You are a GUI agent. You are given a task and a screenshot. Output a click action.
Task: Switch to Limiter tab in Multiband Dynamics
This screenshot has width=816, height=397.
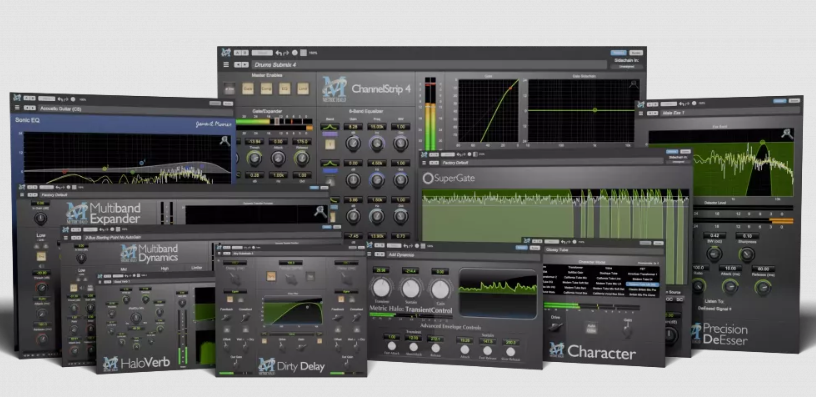coord(198,269)
